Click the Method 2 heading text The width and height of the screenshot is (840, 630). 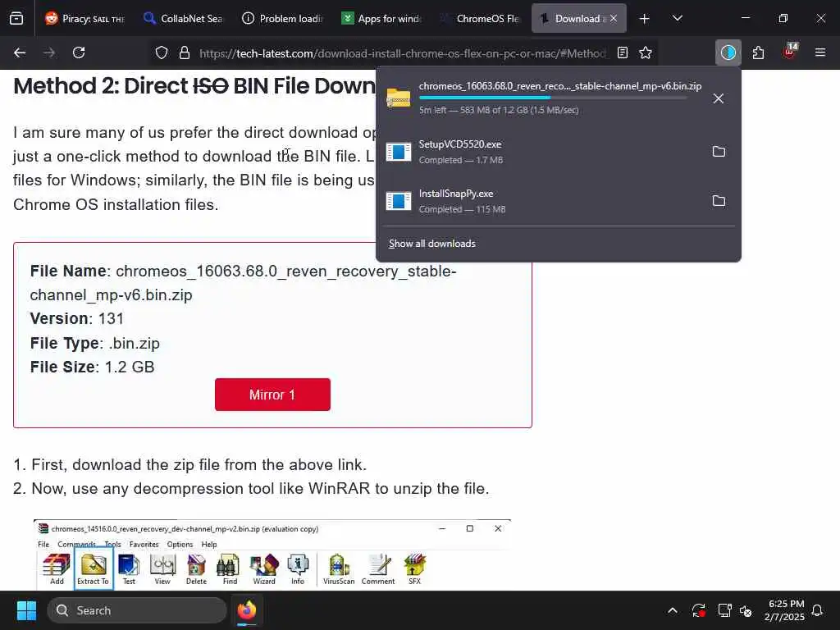194,85
